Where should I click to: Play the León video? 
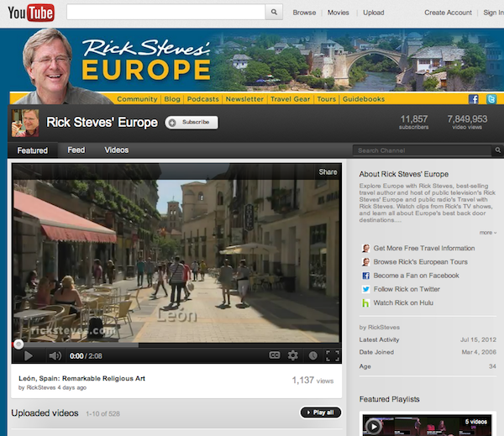[29, 355]
